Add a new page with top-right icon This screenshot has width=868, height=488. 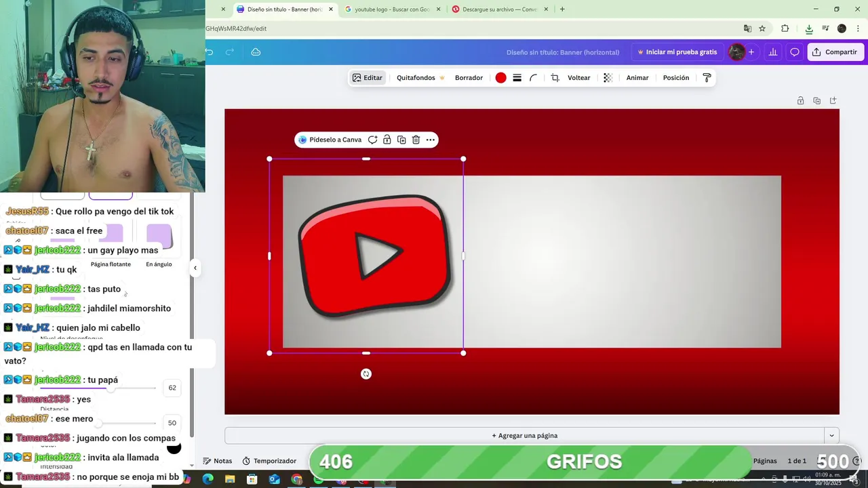(x=833, y=100)
